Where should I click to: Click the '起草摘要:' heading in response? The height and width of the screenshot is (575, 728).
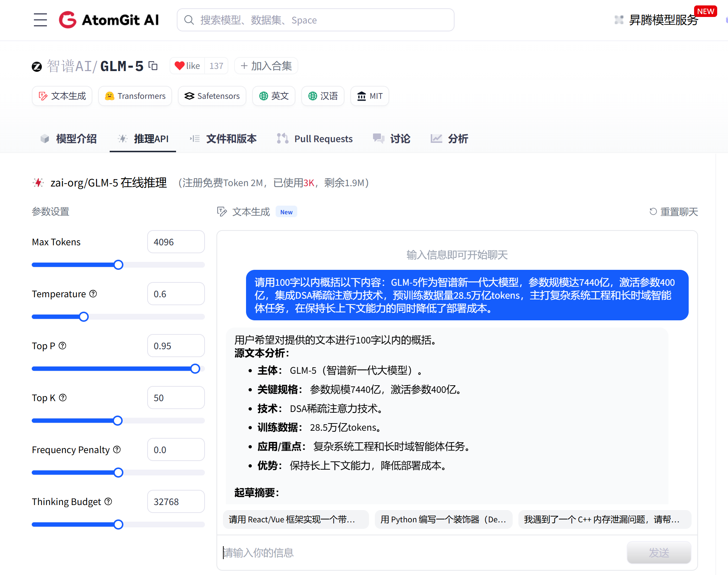point(257,492)
